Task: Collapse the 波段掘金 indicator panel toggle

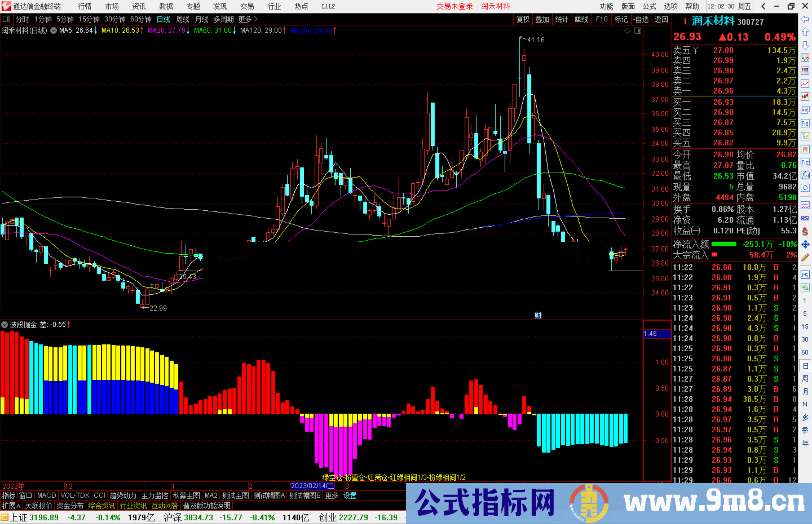Action: pyautogui.click(x=5, y=325)
